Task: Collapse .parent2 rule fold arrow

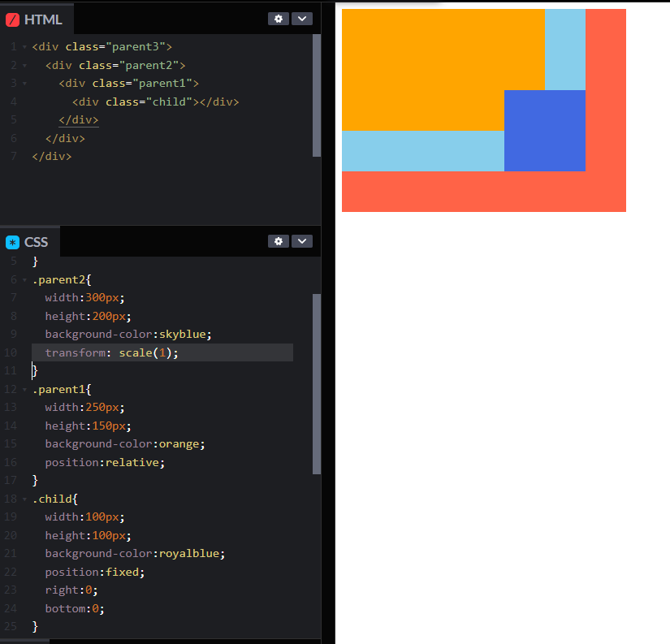Action: (x=25, y=280)
